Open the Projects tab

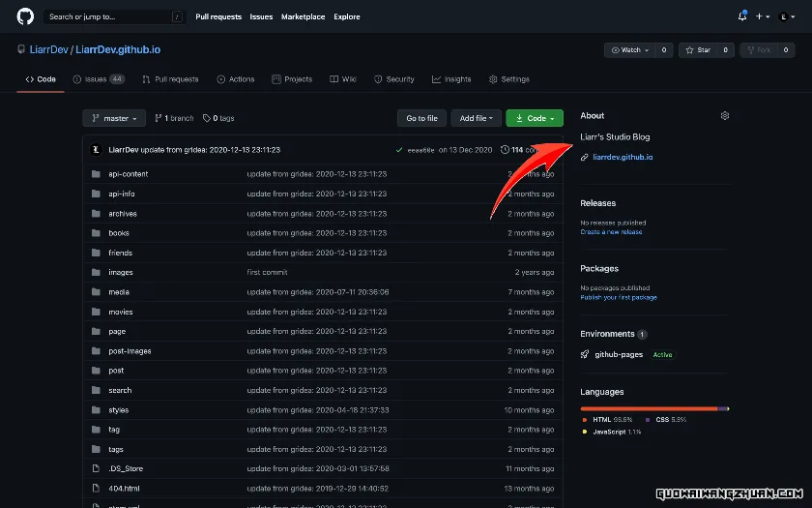[x=292, y=79]
